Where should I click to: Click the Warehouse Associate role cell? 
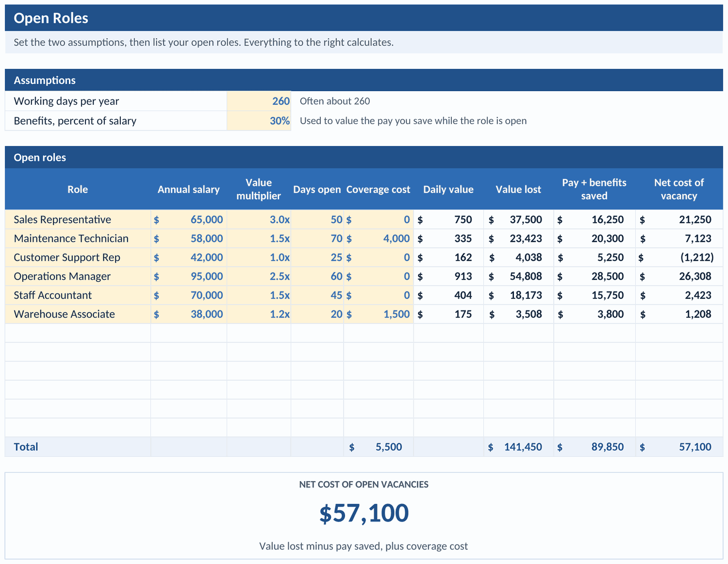78,314
